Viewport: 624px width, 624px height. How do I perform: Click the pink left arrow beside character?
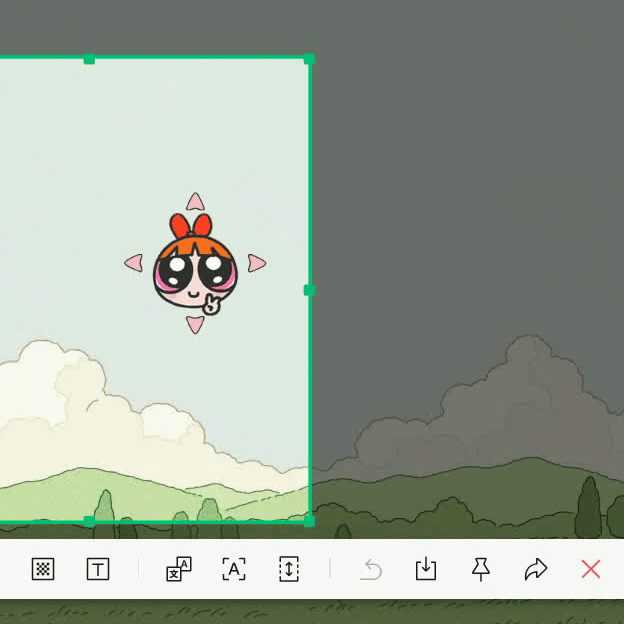134,263
